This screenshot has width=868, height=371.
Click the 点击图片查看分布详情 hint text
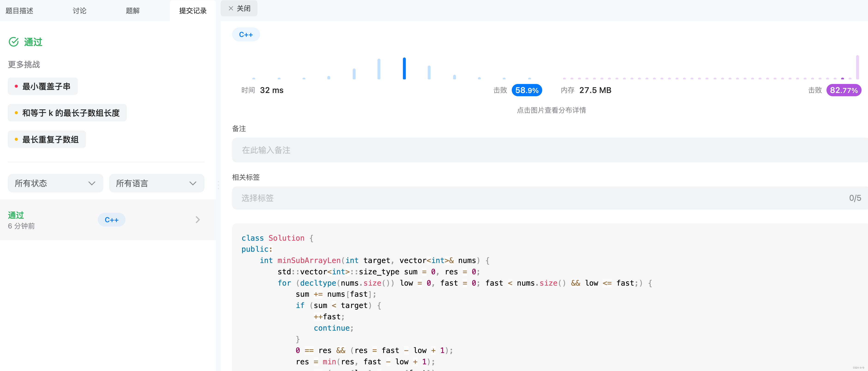pyautogui.click(x=551, y=110)
